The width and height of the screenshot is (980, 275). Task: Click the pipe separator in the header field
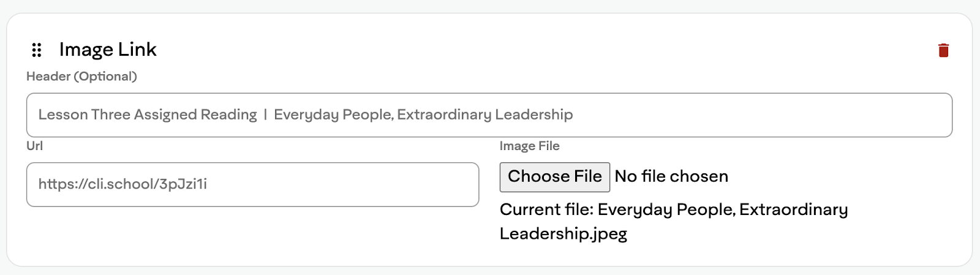point(265,115)
